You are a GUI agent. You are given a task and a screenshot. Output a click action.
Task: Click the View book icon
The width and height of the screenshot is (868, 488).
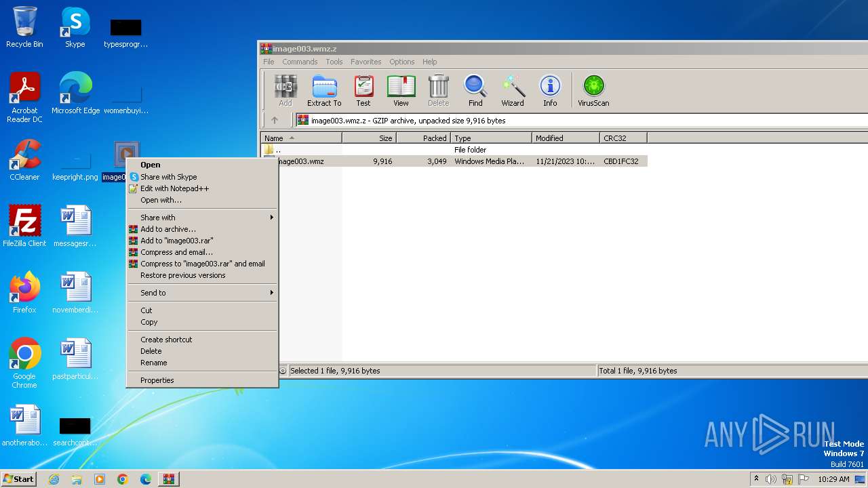[x=401, y=91]
